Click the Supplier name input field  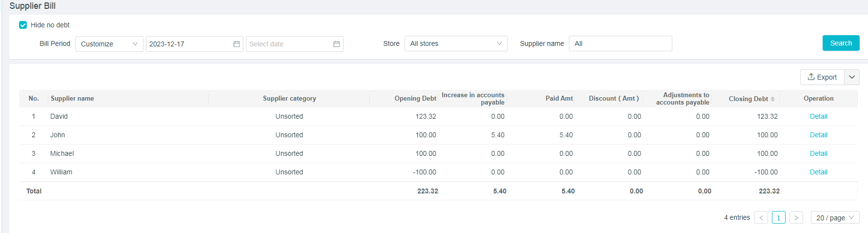(620, 43)
